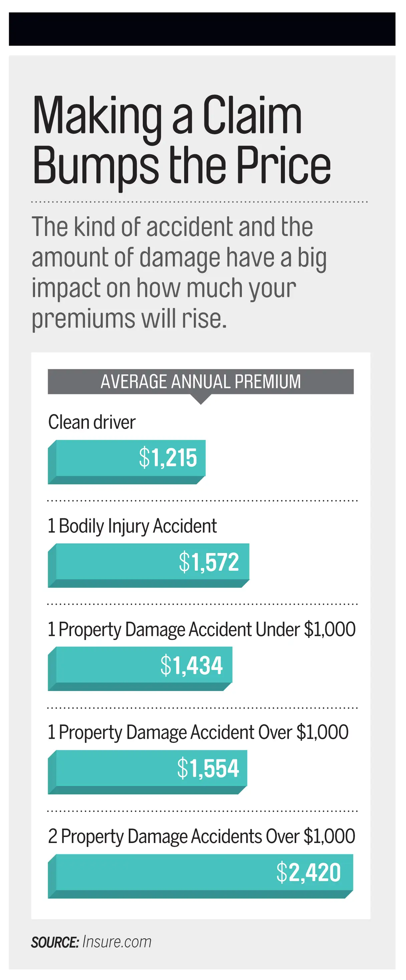This screenshot has width=406, height=980.
Task: Open the Insure.com source link
Action: click(x=117, y=942)
